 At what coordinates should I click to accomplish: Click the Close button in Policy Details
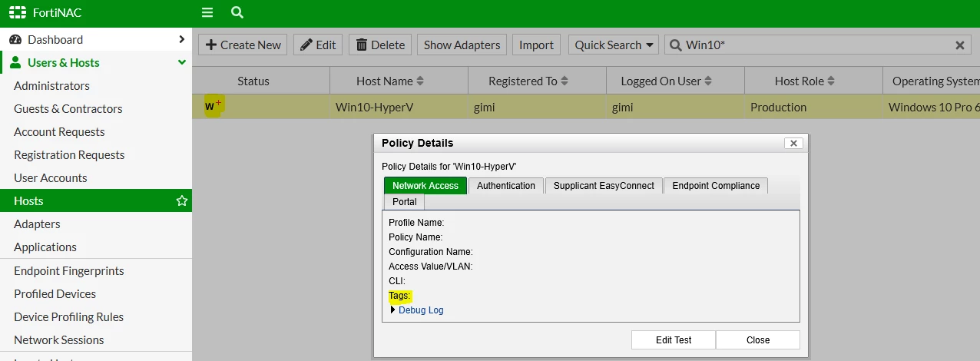pyautogui.click(x=758, y=339)
